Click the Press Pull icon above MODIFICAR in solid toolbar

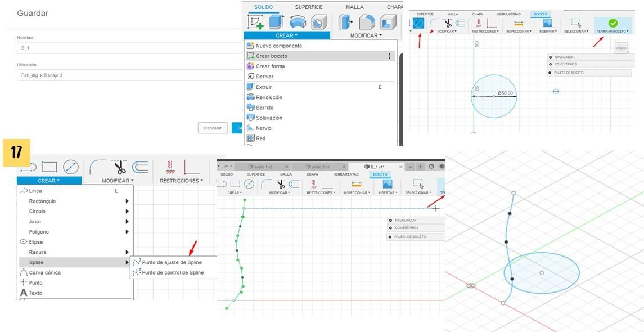click(346, 22)
